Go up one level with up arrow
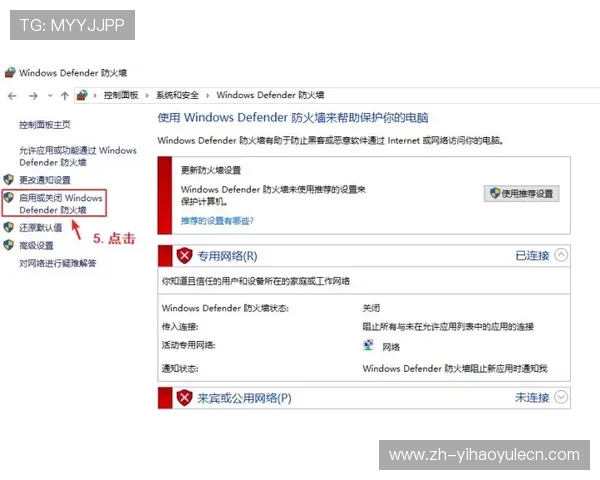This screenshot has width=600, height=480. (x=64, y=96)
